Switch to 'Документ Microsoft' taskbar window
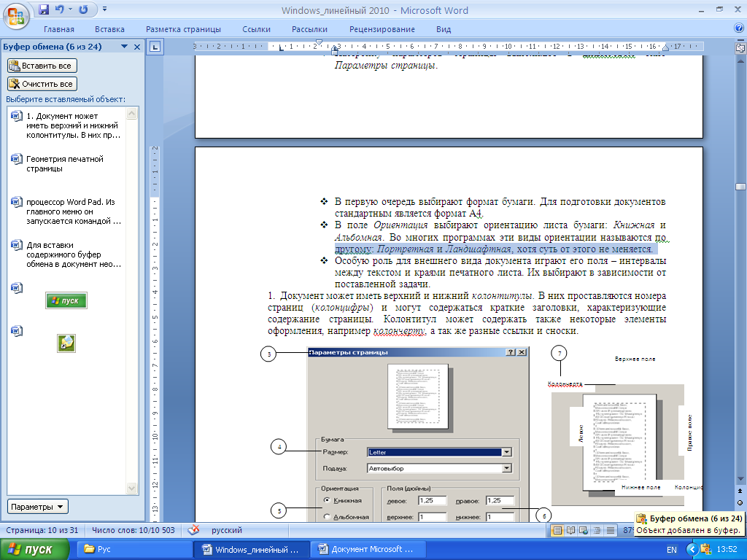747x560 pixels. 367,550
